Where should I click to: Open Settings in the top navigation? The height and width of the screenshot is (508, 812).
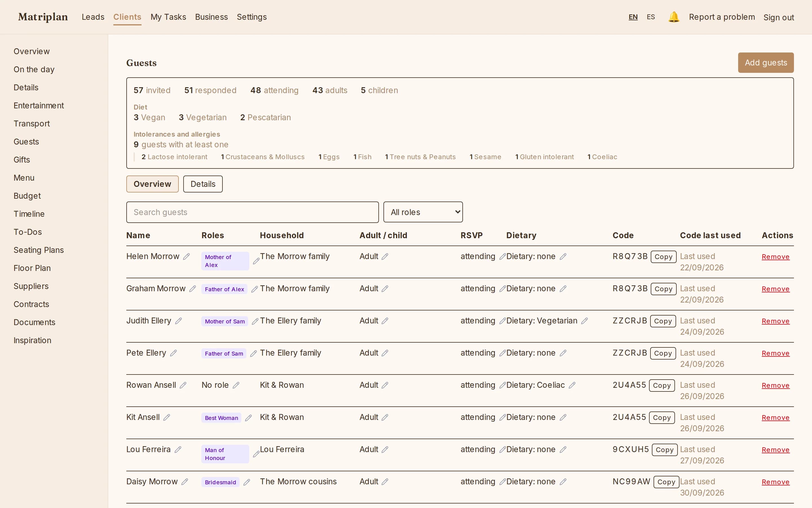(252, 17)
